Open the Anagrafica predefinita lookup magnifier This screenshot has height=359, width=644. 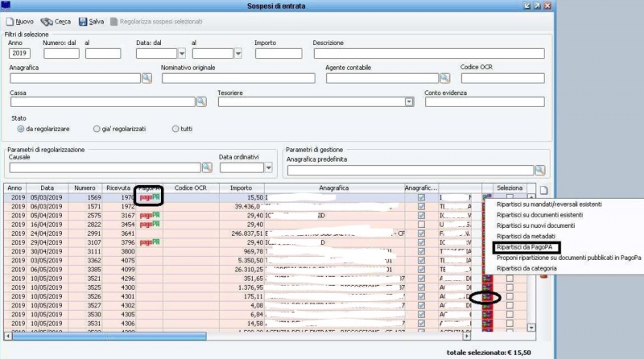click(540, 170)
